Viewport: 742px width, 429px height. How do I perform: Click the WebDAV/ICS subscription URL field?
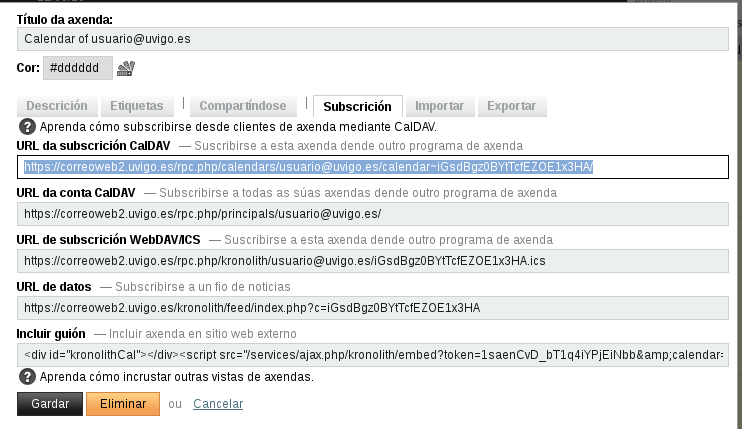click(x=372, y=261)
